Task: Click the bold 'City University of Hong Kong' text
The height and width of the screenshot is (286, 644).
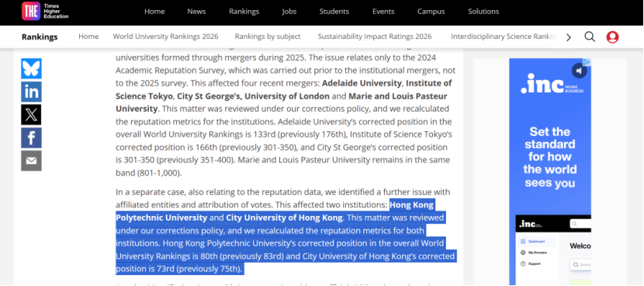Action: click(284, 218)
